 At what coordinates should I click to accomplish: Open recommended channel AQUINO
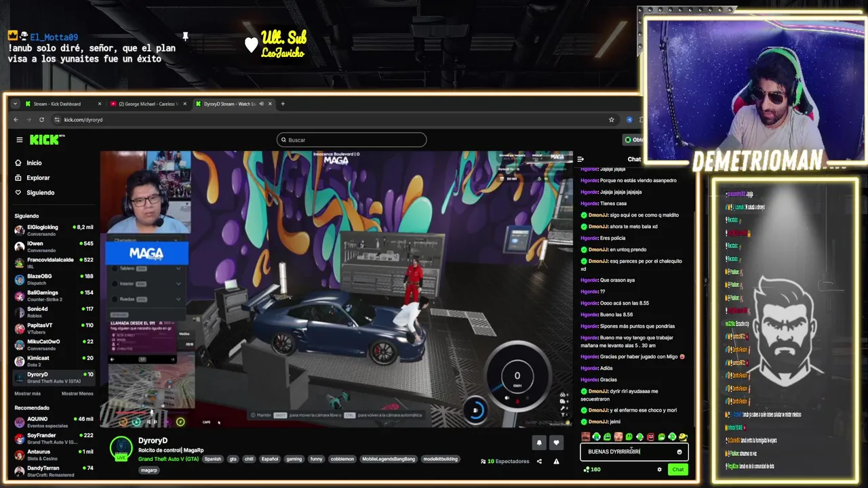tap(54, 422)
